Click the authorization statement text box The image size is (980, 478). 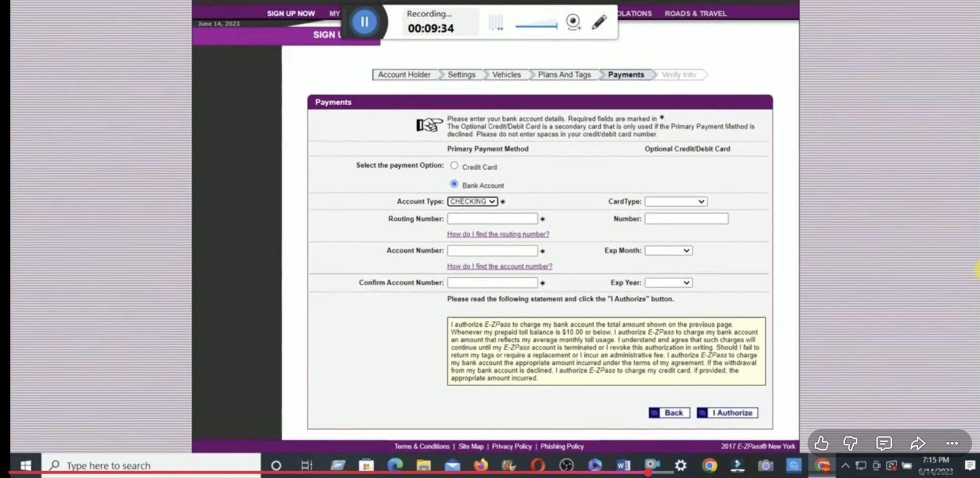click(606, 351)
